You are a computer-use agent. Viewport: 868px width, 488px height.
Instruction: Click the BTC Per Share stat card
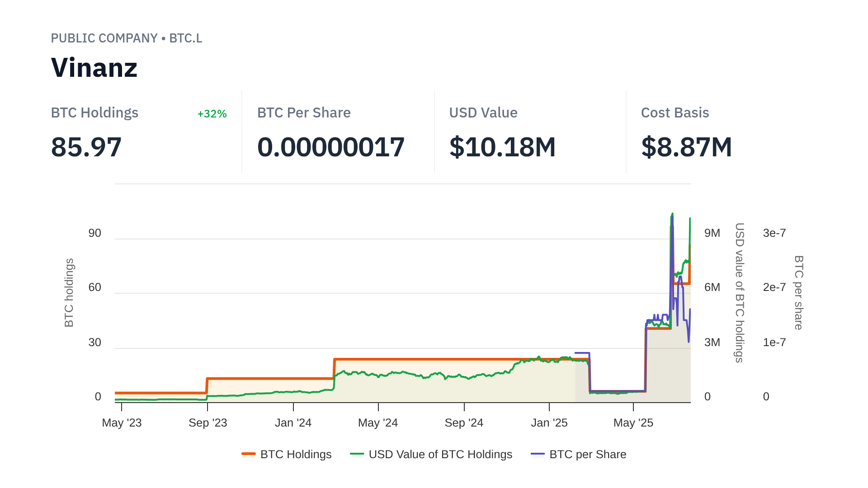pos(330,132)
